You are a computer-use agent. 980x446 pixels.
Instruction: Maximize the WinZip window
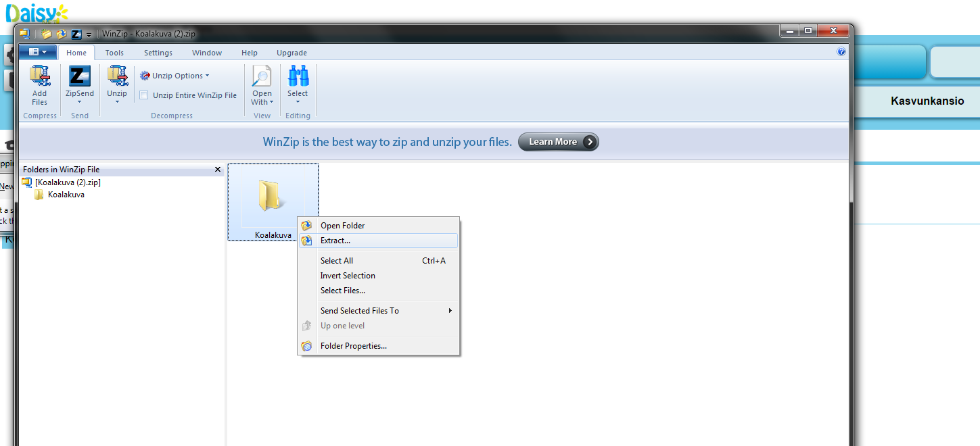pyautogui.click(x=808, y=31)
